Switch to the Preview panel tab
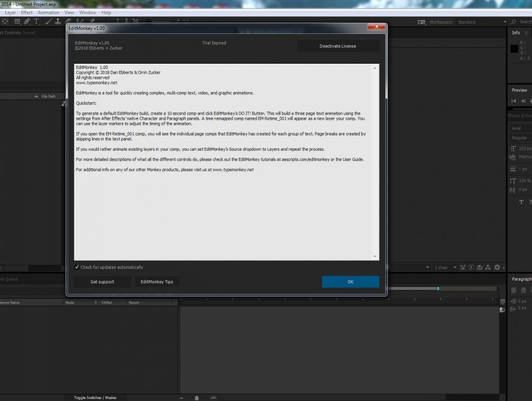 pyautogui.click(x=519, y=90)
